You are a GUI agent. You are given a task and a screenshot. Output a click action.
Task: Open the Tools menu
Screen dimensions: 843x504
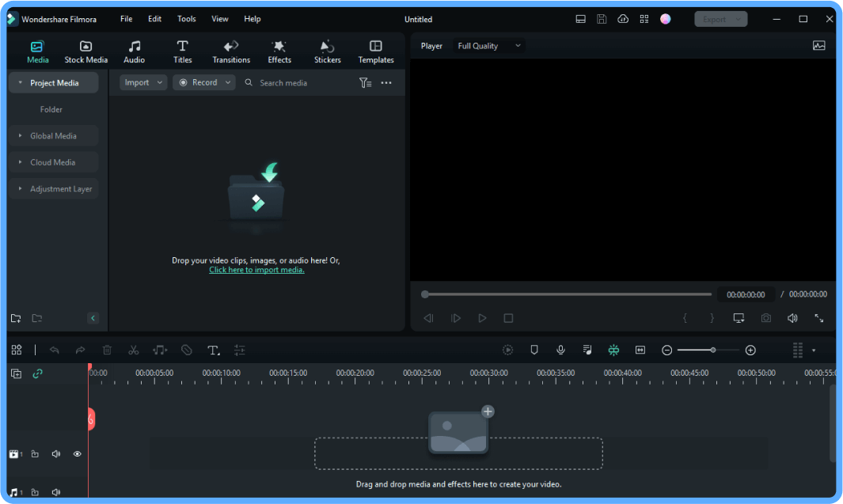187,19
